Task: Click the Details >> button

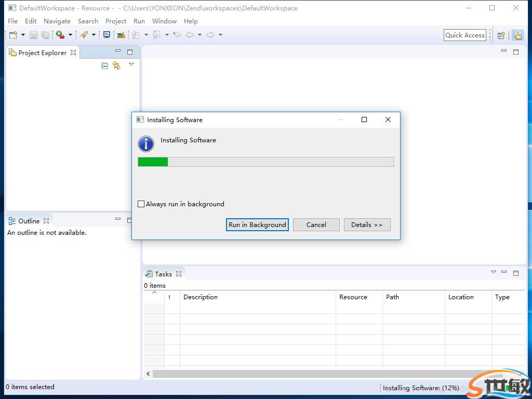Action: (367, 224)
